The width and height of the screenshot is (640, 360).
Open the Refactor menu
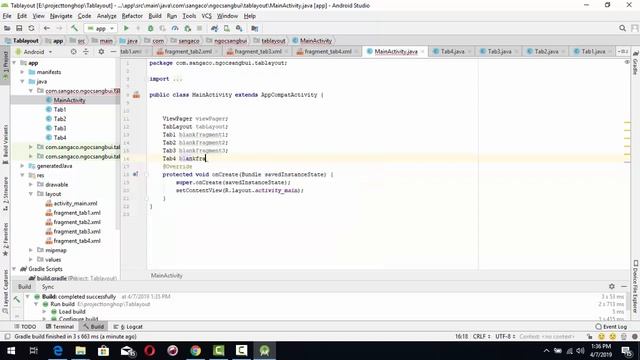click(x=132, y=16)
